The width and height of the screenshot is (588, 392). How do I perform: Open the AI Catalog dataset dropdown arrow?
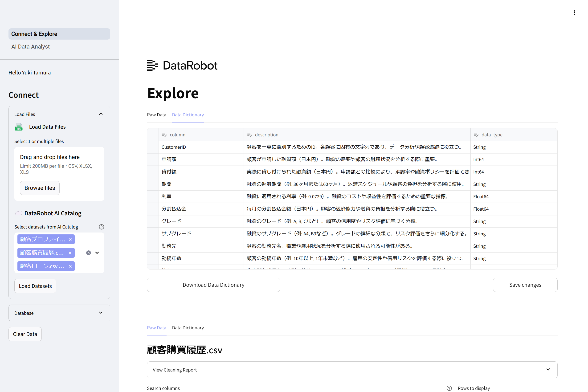97,253
